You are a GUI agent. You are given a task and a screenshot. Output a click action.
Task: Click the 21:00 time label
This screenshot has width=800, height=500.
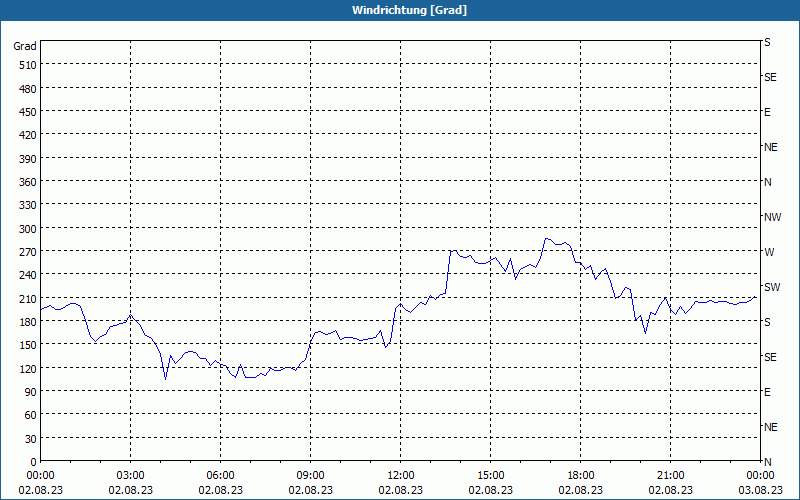pos(670,476)
